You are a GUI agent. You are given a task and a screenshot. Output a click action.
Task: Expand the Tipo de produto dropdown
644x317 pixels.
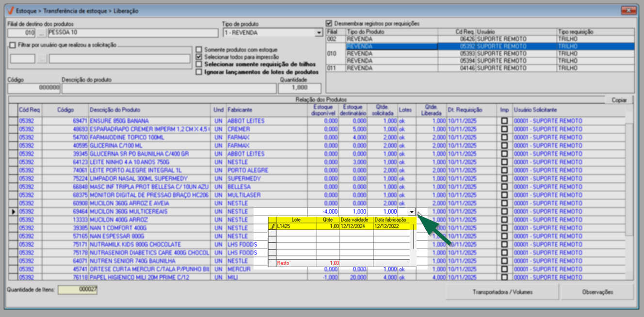coord(319,33)
